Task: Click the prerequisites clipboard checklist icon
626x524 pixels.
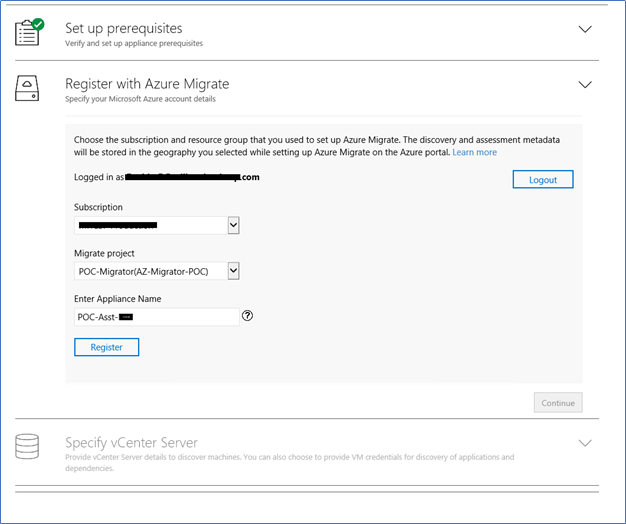Action: [29, 32]
